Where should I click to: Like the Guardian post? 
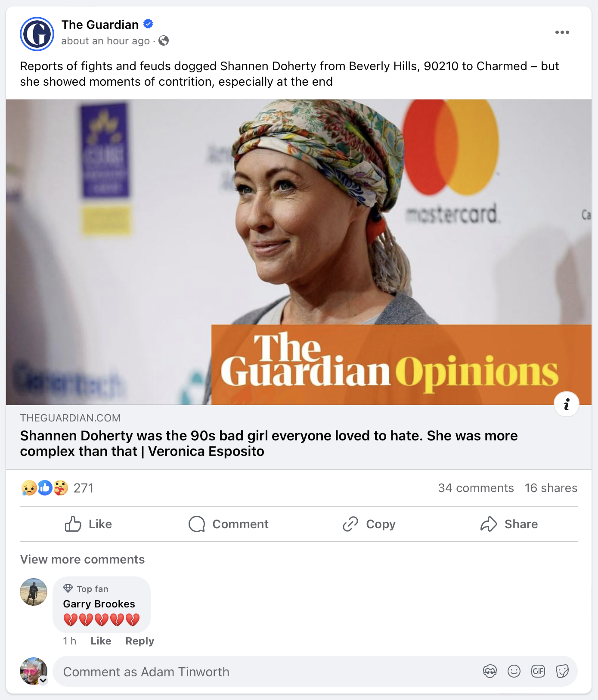coord(88,524)
